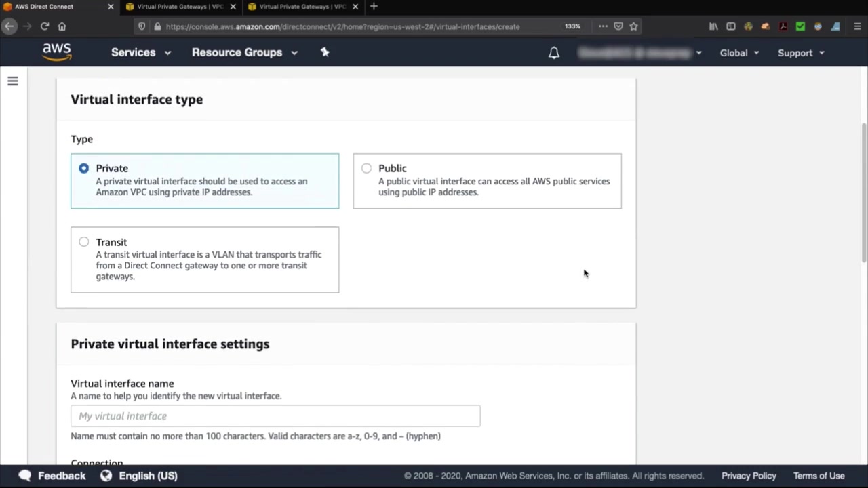Open a new browser tab with plus icon
Viewport: 868px width, 488px height.
coord(374,7)
